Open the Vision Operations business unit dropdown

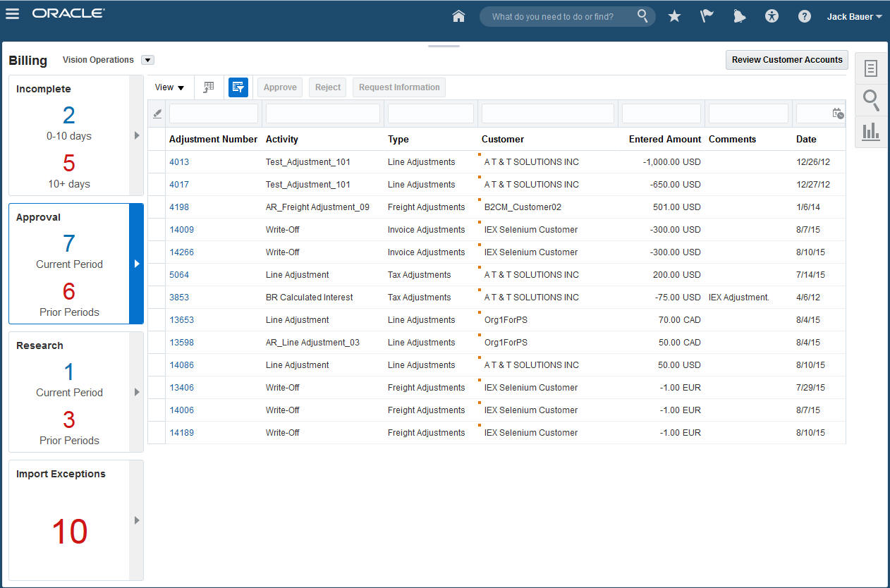(147, 60)
